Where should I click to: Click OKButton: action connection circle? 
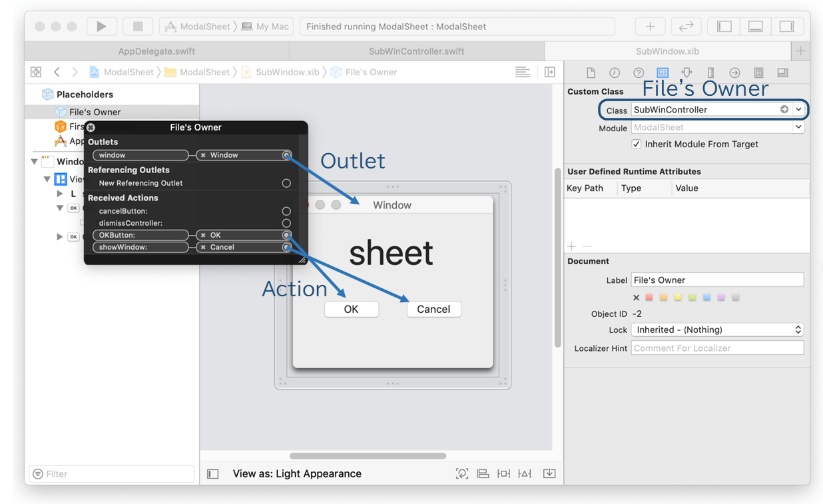(286, 235)
